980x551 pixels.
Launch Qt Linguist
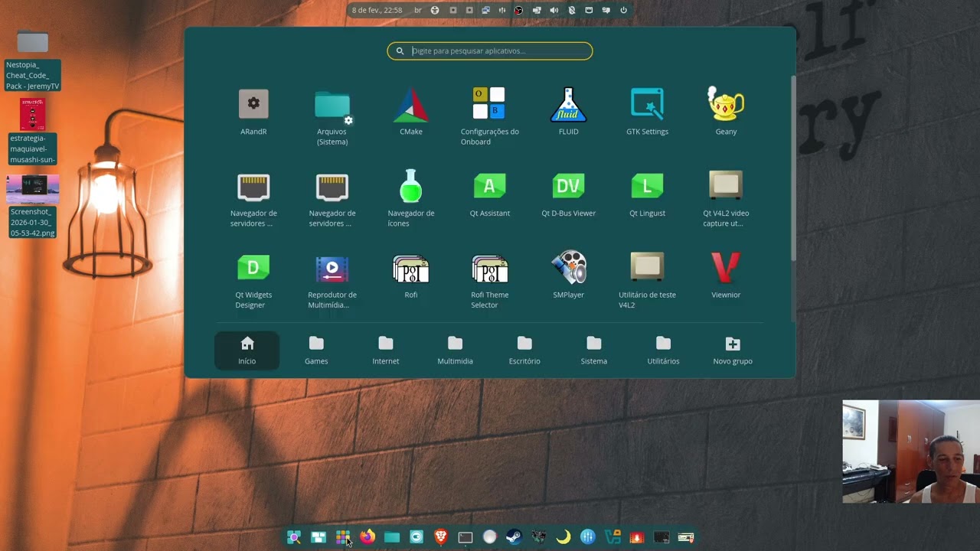(x=647, y=194)
